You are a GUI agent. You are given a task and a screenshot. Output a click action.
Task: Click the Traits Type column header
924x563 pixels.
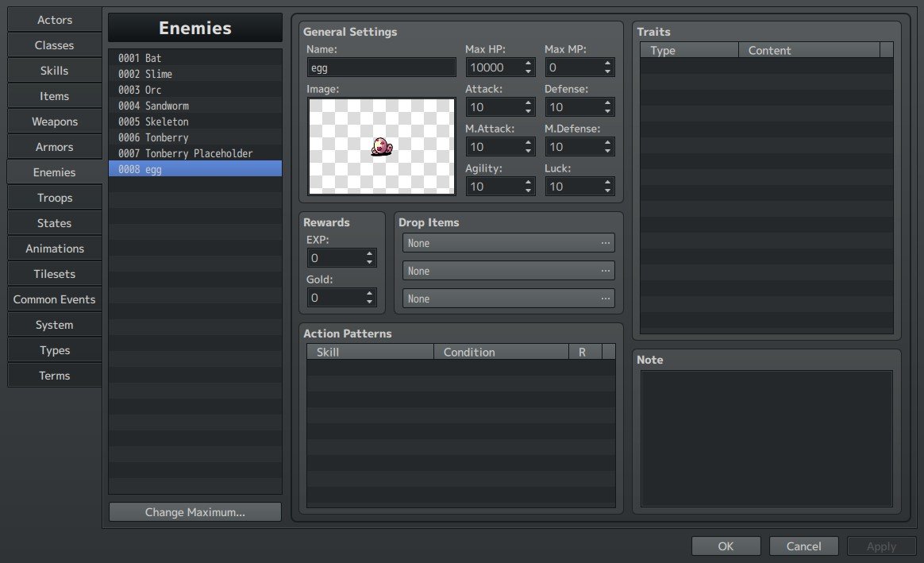click(x=690, y=50)
